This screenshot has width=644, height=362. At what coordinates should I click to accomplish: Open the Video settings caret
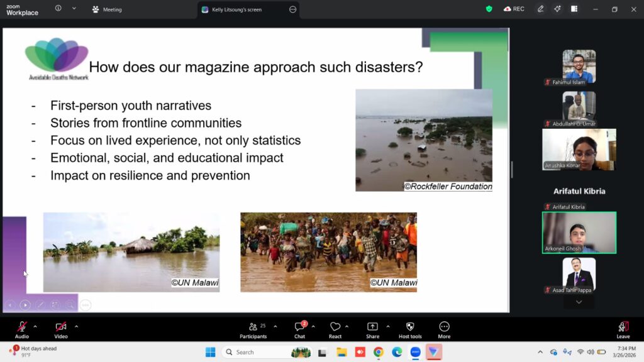[76, 326]
